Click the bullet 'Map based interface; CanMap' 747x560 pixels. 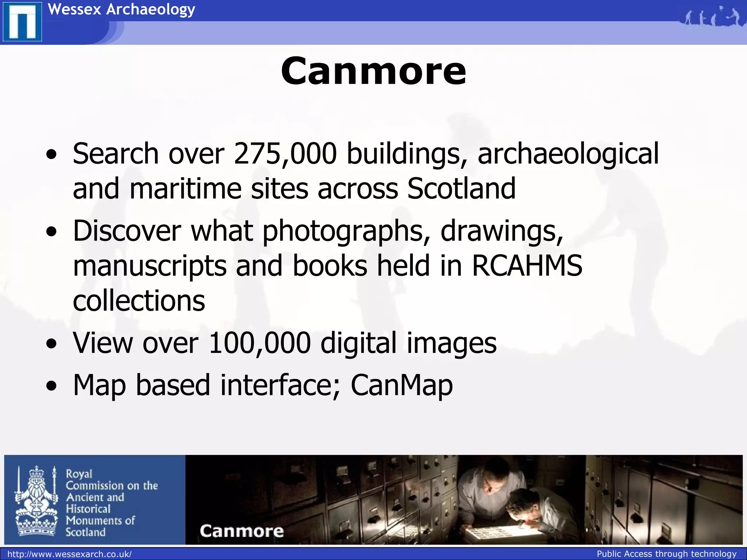263,385
